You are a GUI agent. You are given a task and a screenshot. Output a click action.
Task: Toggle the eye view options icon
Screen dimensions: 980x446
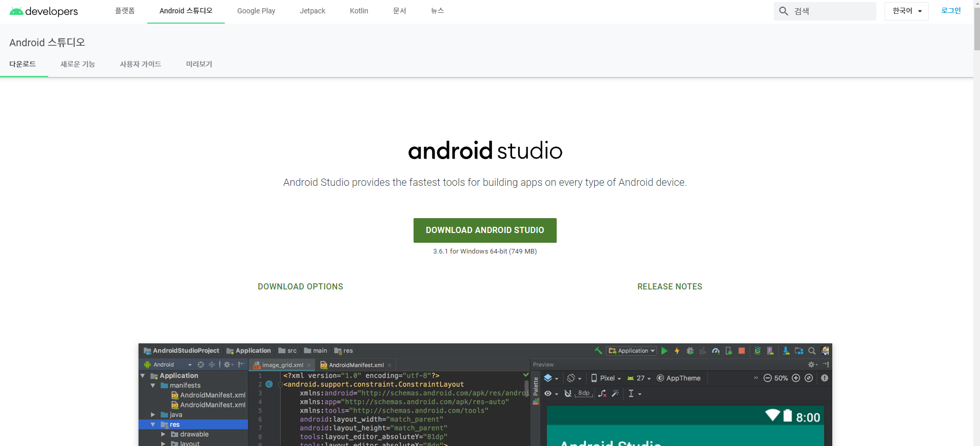click(551, 394)
